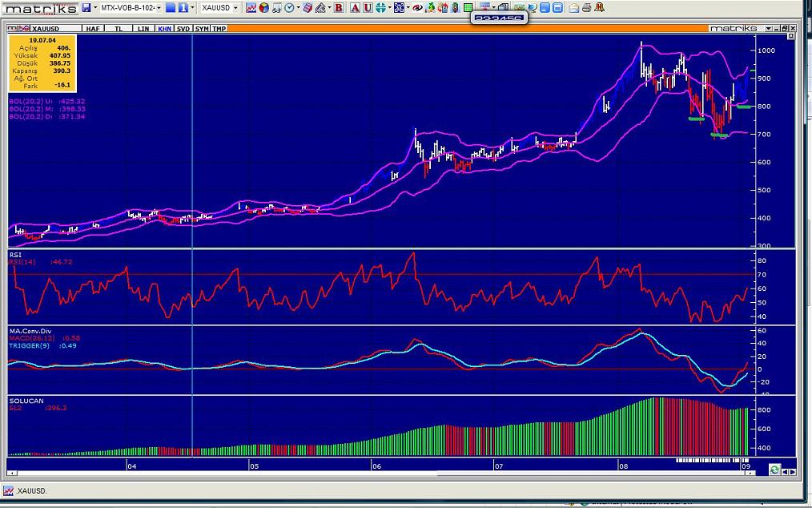Click the printer icon in toolbar
Screen dimensions: 812x508
(x=586, y=8)
